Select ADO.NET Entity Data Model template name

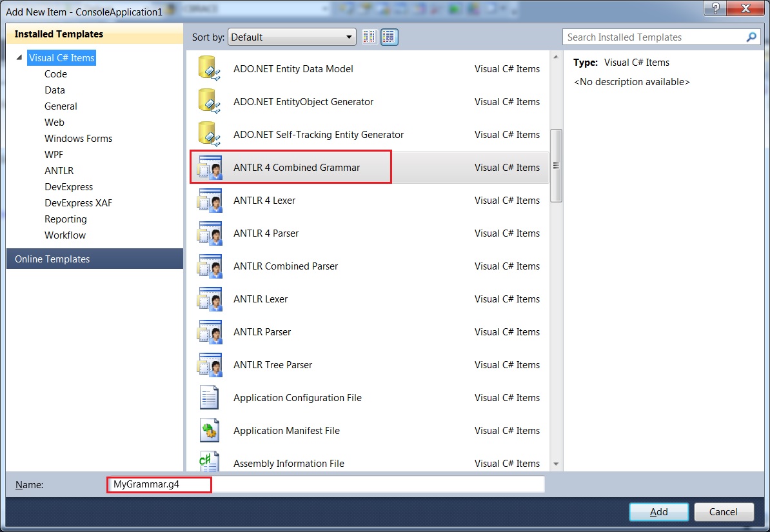(x=293, y=69)
